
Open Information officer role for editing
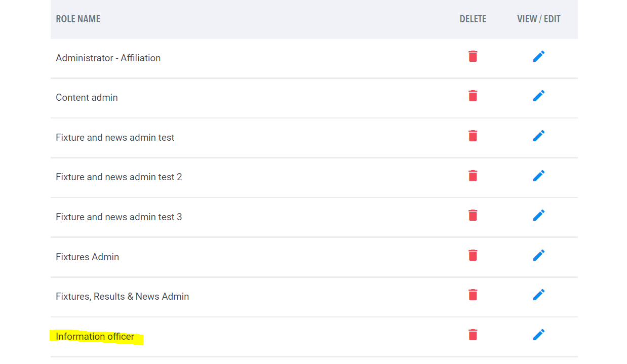(539, 335)
